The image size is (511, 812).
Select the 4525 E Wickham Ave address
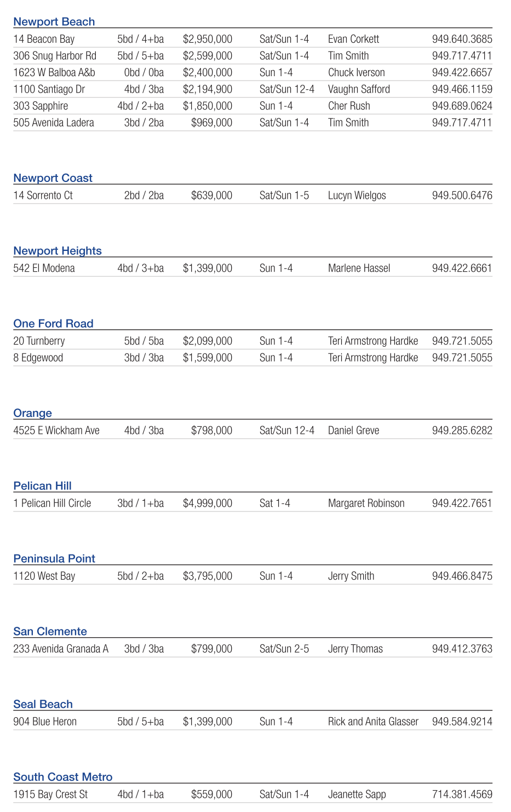[x=56, y=431]
